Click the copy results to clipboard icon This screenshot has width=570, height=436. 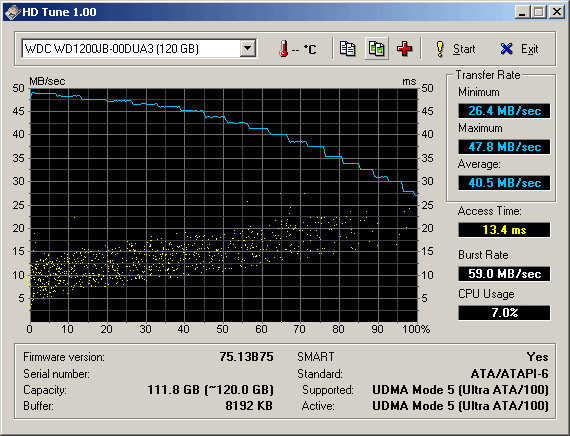click(348, 48)
